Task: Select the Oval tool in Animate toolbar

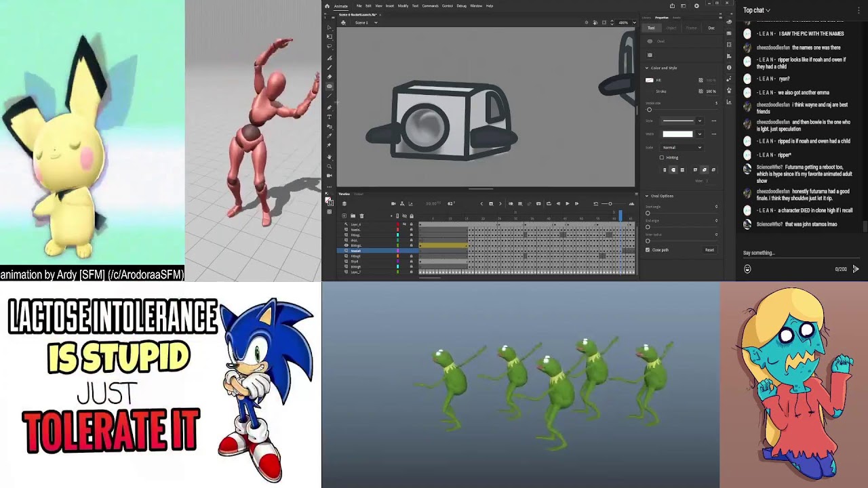Action: [x=330, y=86]
